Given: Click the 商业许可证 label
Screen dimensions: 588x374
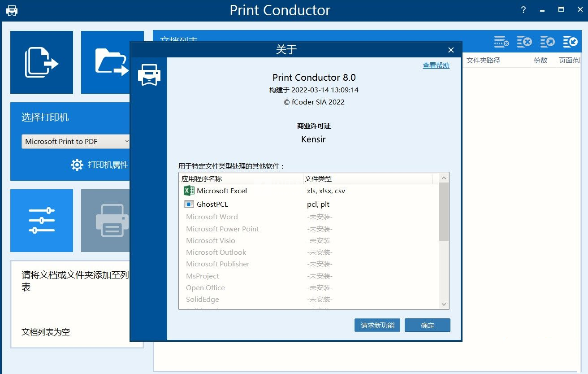Looking at the screenshot, I should pyautogui.click(x=314, y=126).
